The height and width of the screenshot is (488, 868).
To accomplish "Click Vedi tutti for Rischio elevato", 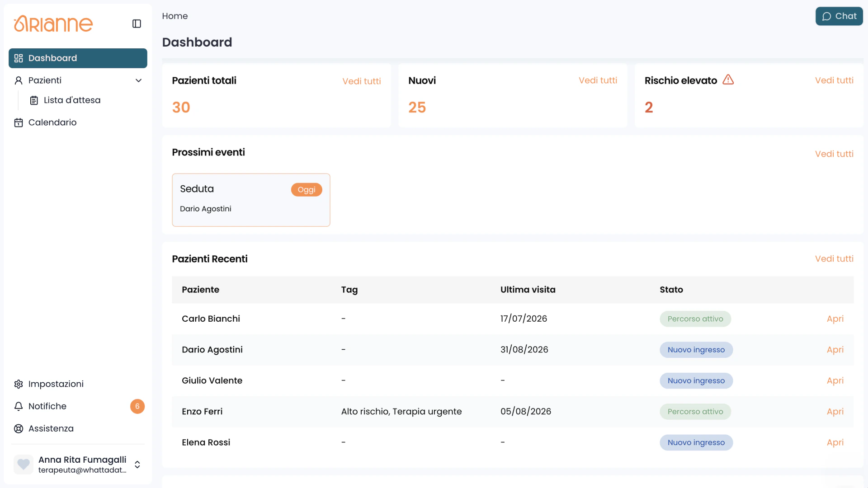I will (834, 80).
